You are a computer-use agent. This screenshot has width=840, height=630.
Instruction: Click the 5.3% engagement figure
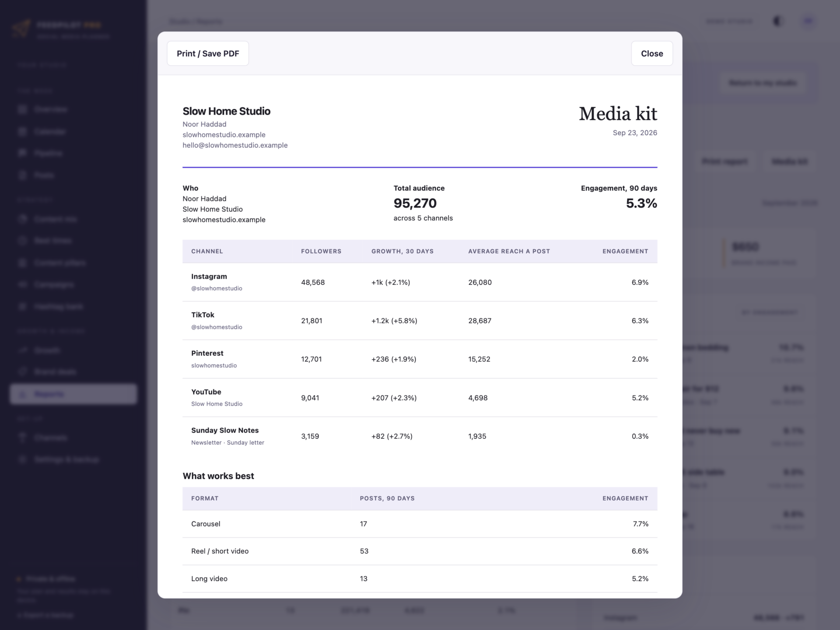641,203
